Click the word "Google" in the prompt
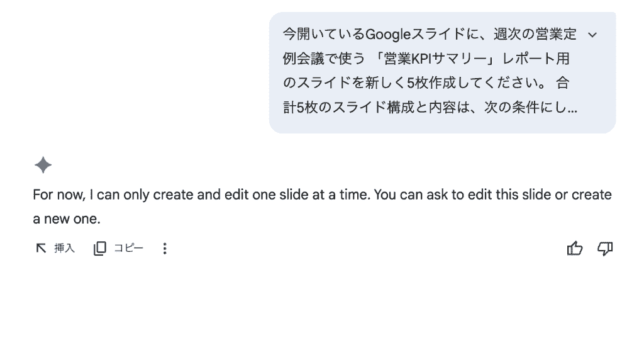 388,34
